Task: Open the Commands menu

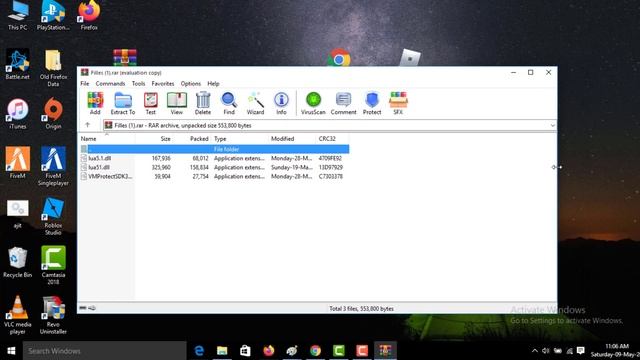Action: 110,83
